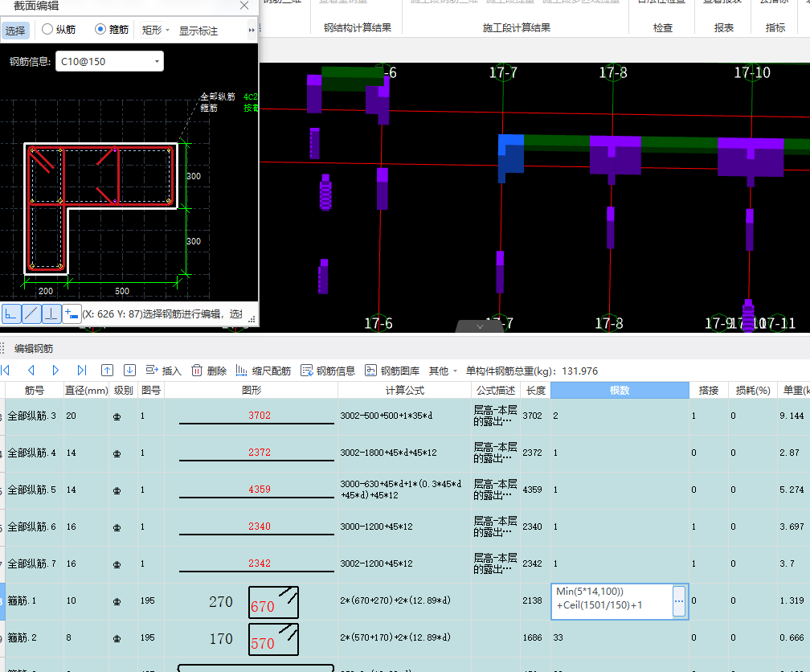Click the dynamic input plus icon

[72, 313]
